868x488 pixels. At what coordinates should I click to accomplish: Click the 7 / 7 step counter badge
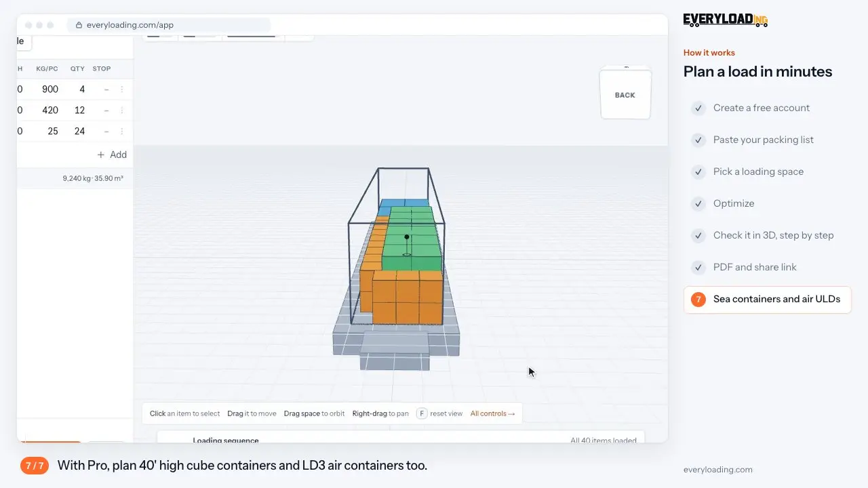tap(35, 466)
